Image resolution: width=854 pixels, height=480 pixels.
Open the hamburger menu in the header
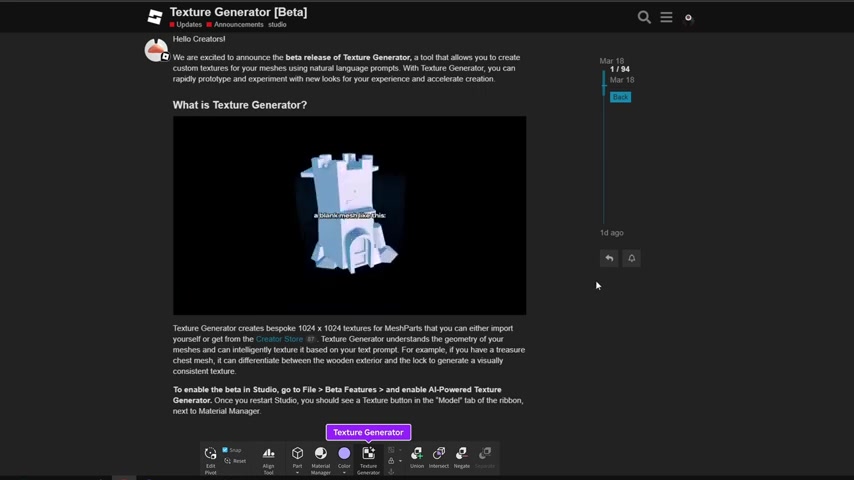point(666,17)
